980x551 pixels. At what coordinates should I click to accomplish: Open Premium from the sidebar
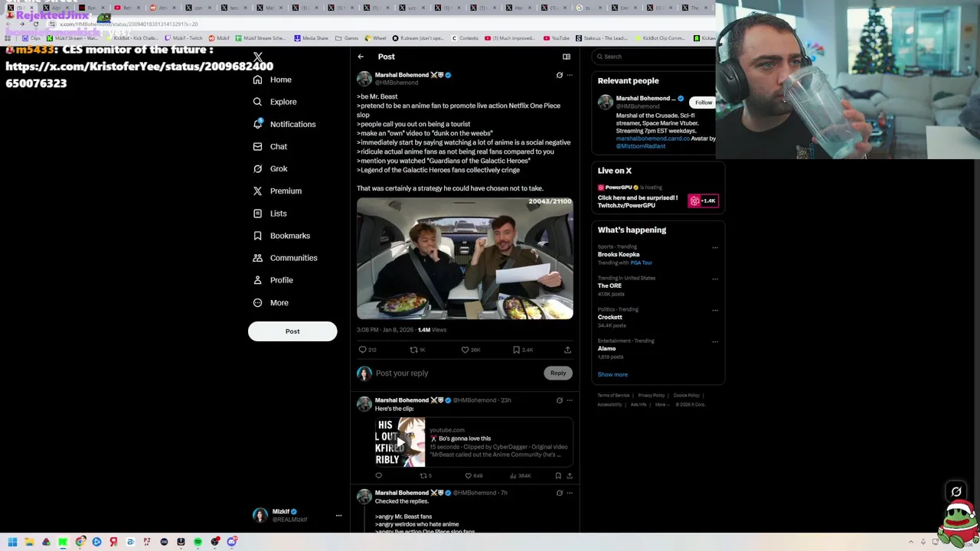(x=277, y=191)
